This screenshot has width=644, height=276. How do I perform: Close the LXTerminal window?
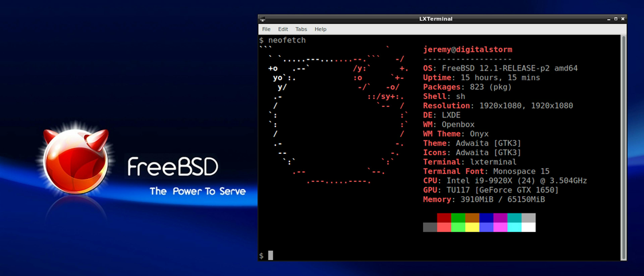pos(623,19)
